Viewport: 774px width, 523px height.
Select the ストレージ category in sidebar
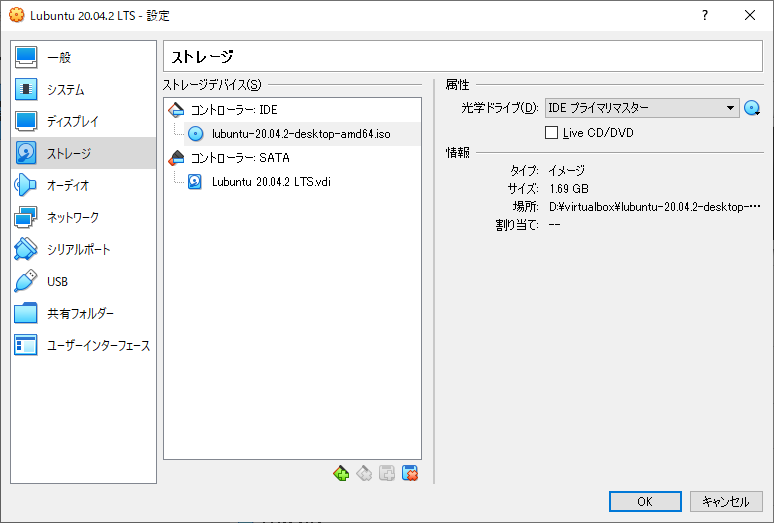[83, 153]
